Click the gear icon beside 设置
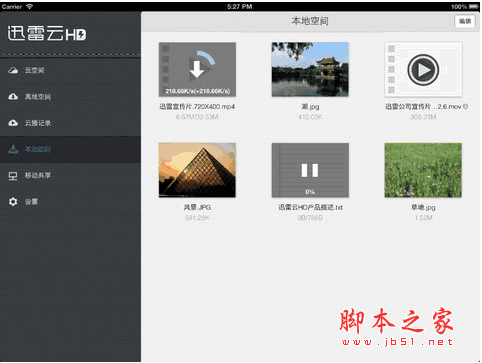The image size is (482, 363). click(x=13, y=202)
